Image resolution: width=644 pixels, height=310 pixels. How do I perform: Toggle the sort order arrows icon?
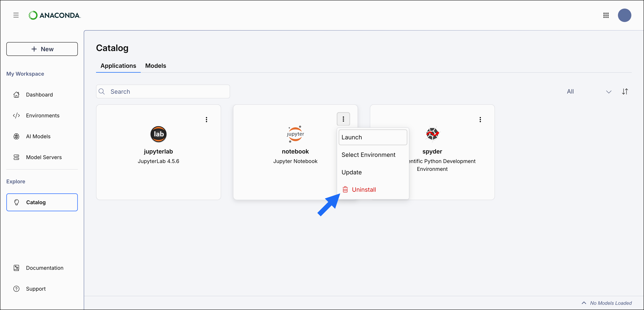625,91
